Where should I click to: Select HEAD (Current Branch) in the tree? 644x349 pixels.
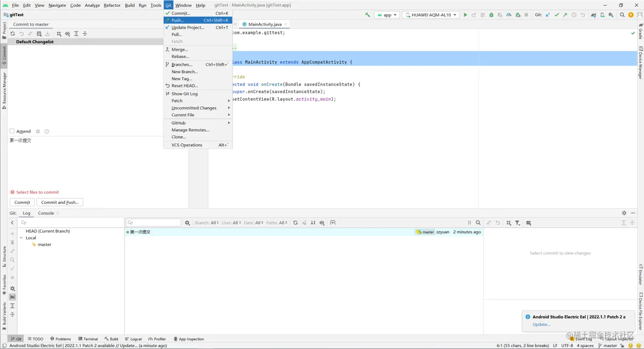[x=48, y=231]
